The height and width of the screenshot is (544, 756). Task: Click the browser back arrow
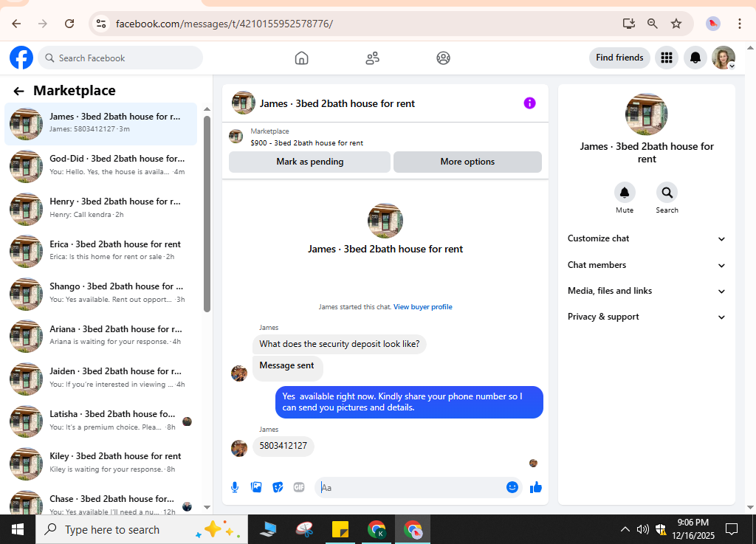16,24
